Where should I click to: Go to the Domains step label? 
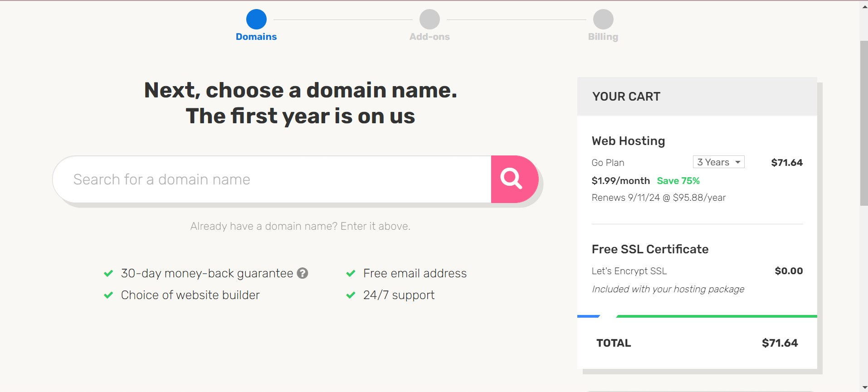click(x=256, y=37)
